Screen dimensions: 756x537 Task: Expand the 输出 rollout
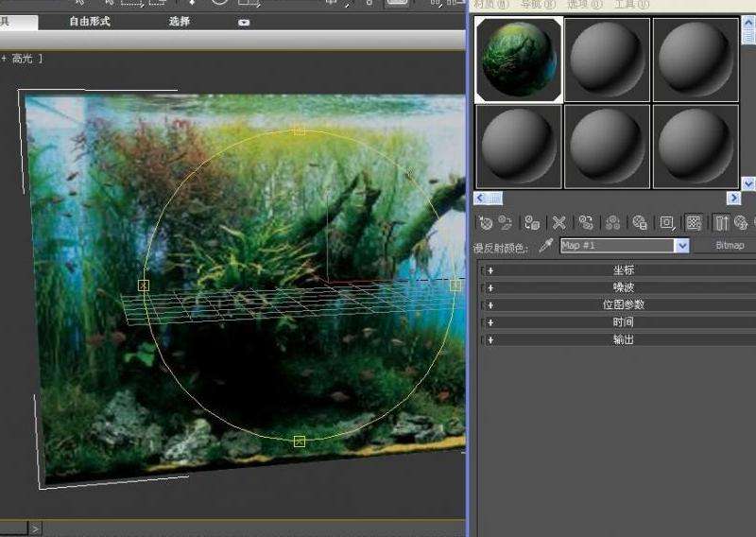click(623, 339)
